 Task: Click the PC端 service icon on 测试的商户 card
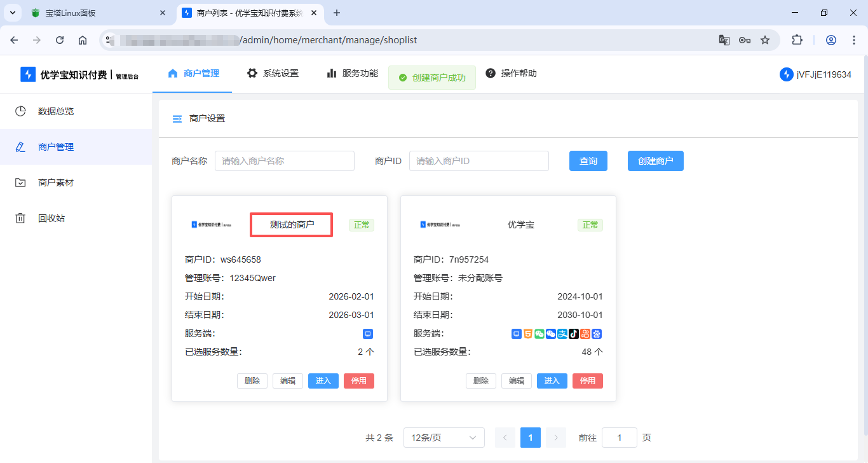coord(369,333)
